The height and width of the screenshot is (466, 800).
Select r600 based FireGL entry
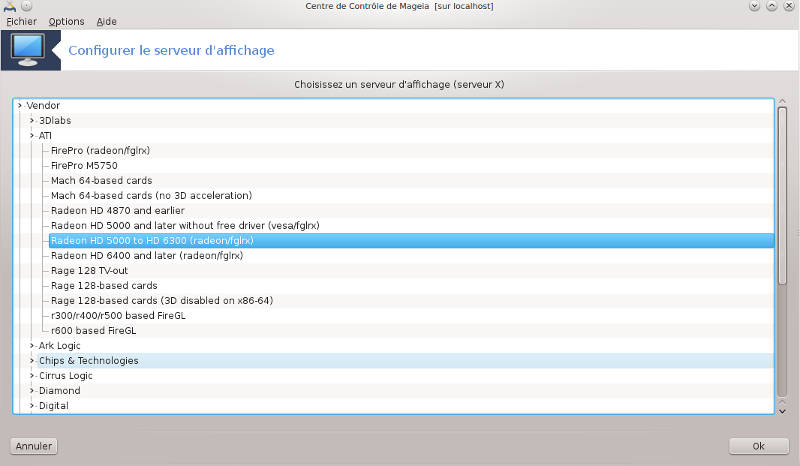click(93, 331)
